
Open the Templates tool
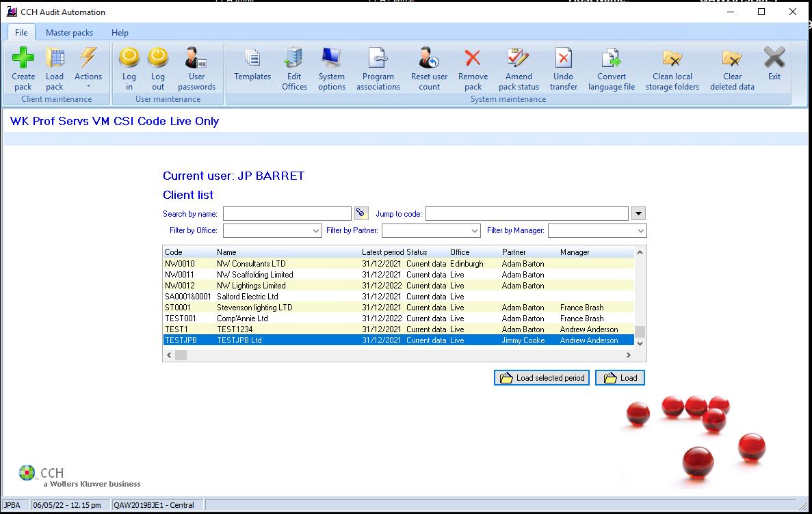point(252,65)
